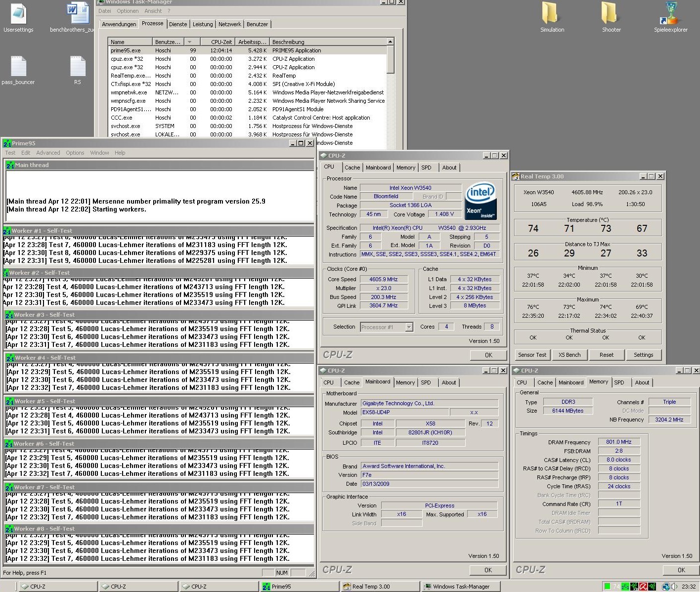Click the Worker #4 Self-Test window icon
Viewport: 700px width, 592px height.
pos(10,358)
